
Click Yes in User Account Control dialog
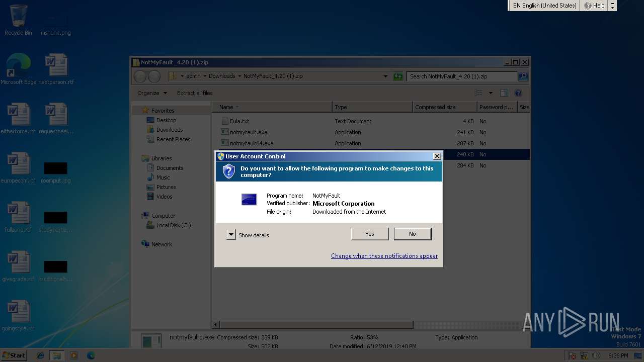[x=370, y=234]
